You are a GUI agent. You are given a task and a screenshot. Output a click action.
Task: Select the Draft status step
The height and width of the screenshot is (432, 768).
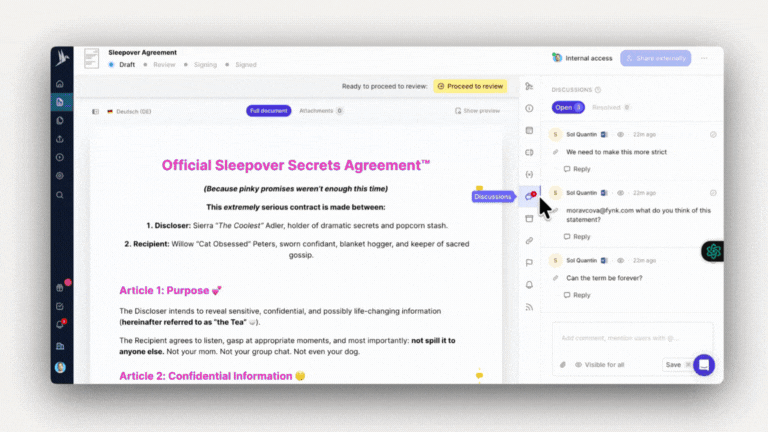point(123,64)
